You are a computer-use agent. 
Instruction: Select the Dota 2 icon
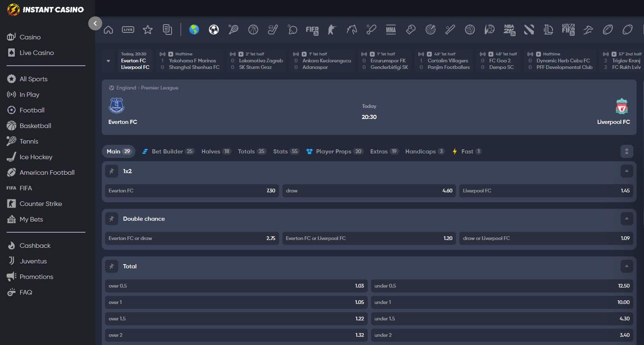coord(529,30)
